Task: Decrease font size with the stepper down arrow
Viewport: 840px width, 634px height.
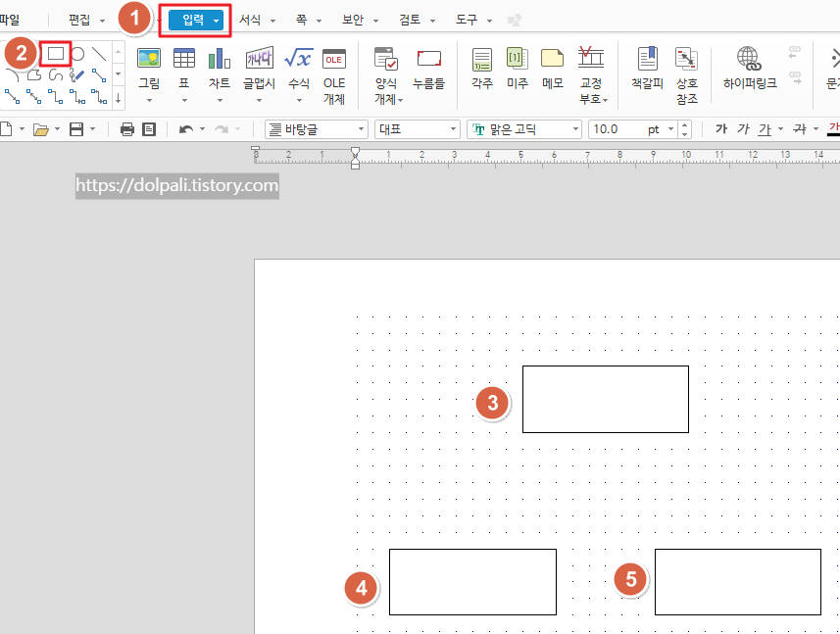Action: click(x=684, y=134)
